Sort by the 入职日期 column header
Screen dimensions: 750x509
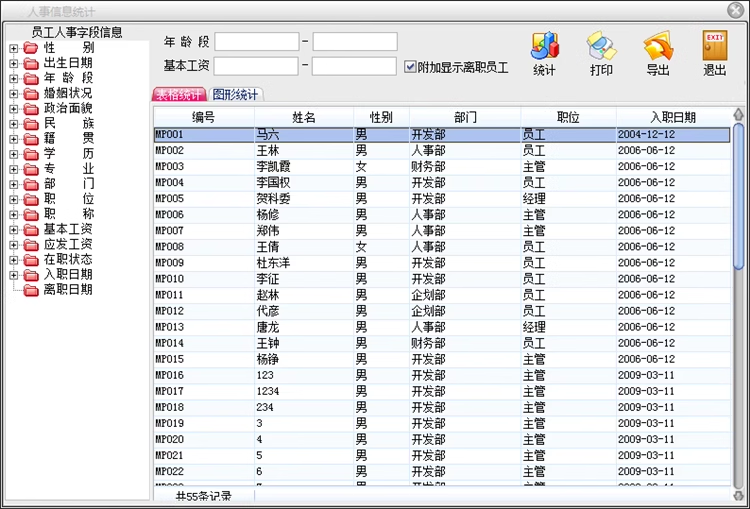(673, 117)
